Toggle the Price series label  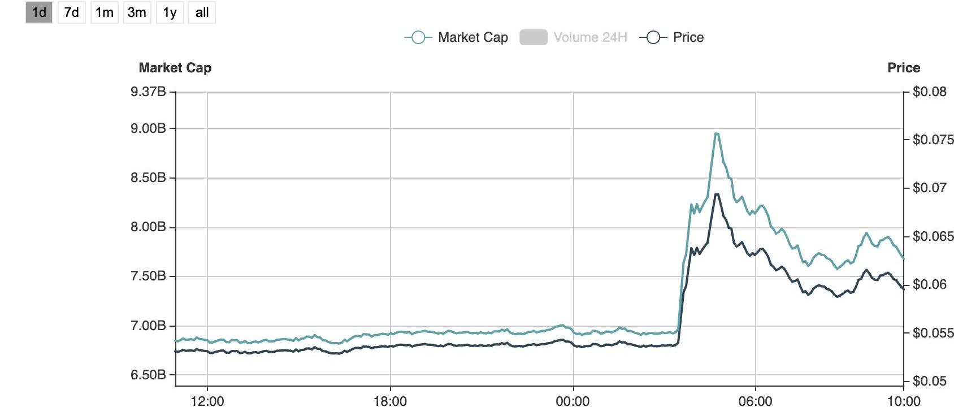click(688, 37)
